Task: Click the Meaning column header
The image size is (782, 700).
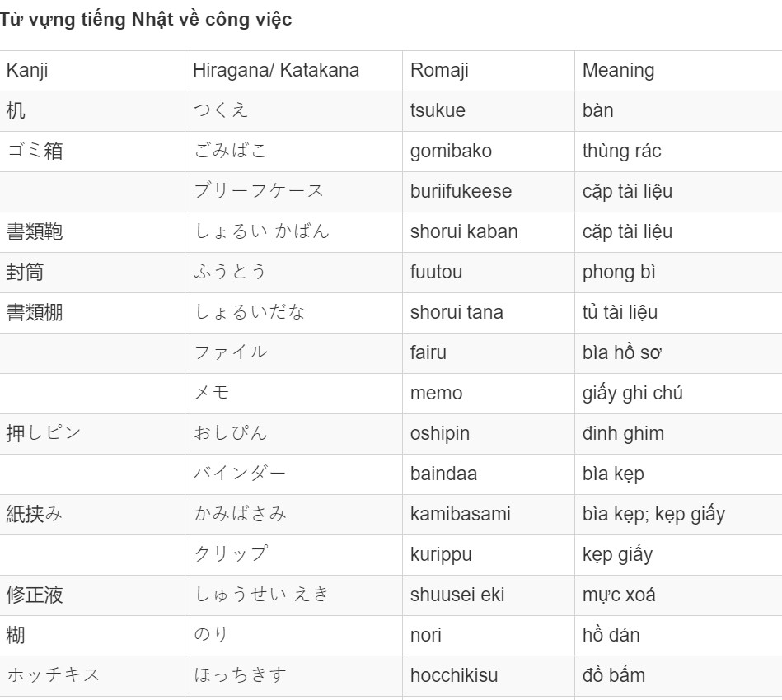Action: [678, 71]
